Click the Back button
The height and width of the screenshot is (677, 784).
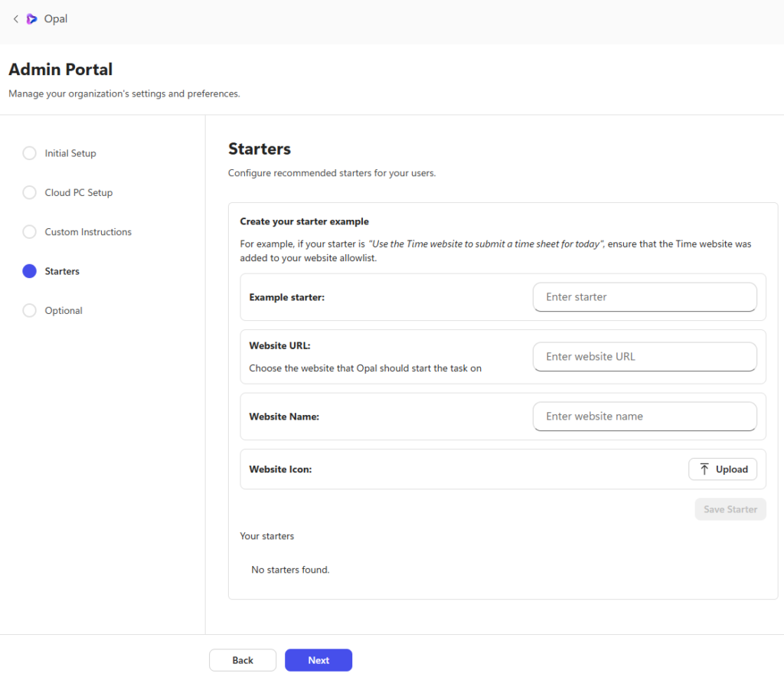pos(243,660)
